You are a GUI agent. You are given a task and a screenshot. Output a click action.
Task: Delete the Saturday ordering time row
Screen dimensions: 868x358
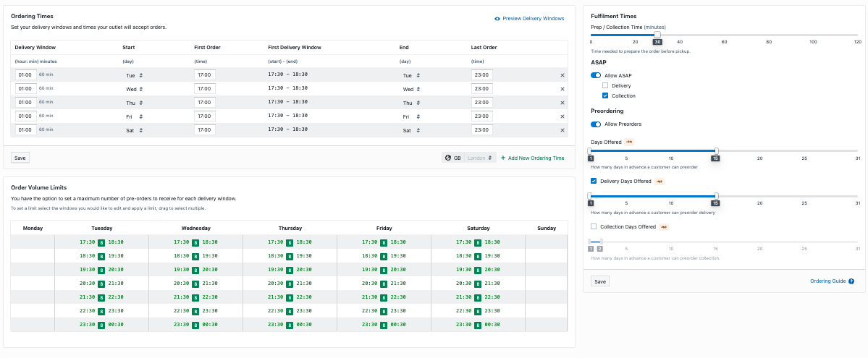562,130
